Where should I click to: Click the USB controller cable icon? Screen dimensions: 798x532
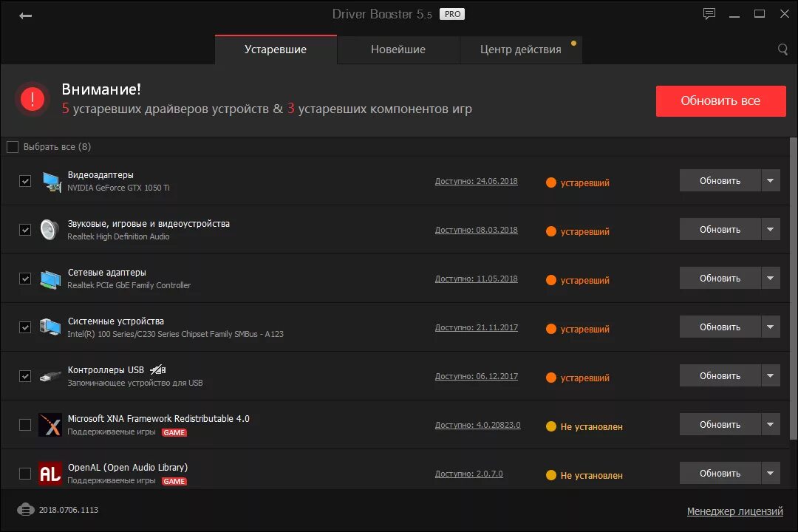pos(50,376)
